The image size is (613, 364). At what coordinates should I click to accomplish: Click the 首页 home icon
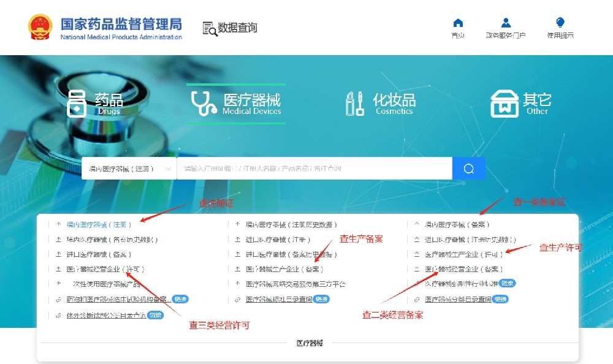[x=458, y=23]
